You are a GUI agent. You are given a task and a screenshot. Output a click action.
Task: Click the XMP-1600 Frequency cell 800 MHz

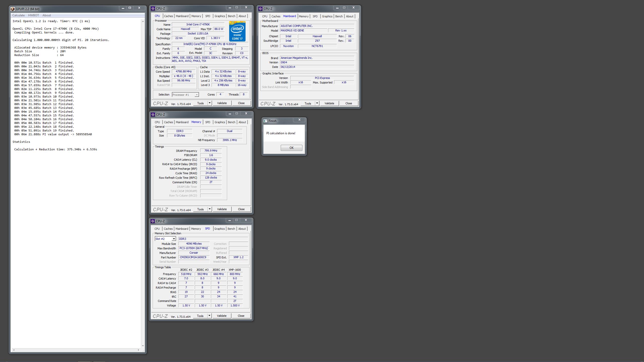[x=235, y=274]
